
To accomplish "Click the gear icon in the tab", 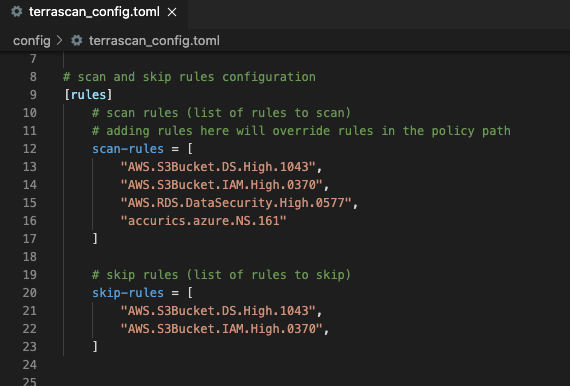I will 16,12.
